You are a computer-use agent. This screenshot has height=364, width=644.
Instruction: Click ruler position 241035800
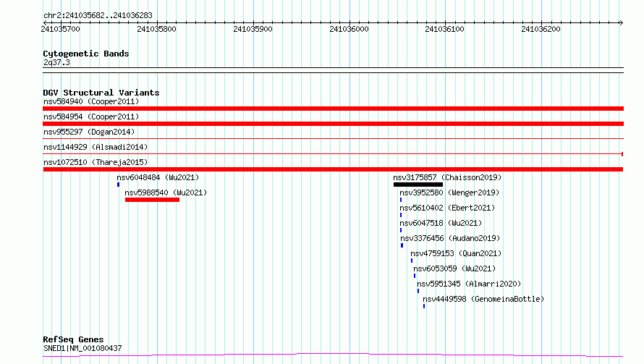pyautogui.click(x=156, y=29)
